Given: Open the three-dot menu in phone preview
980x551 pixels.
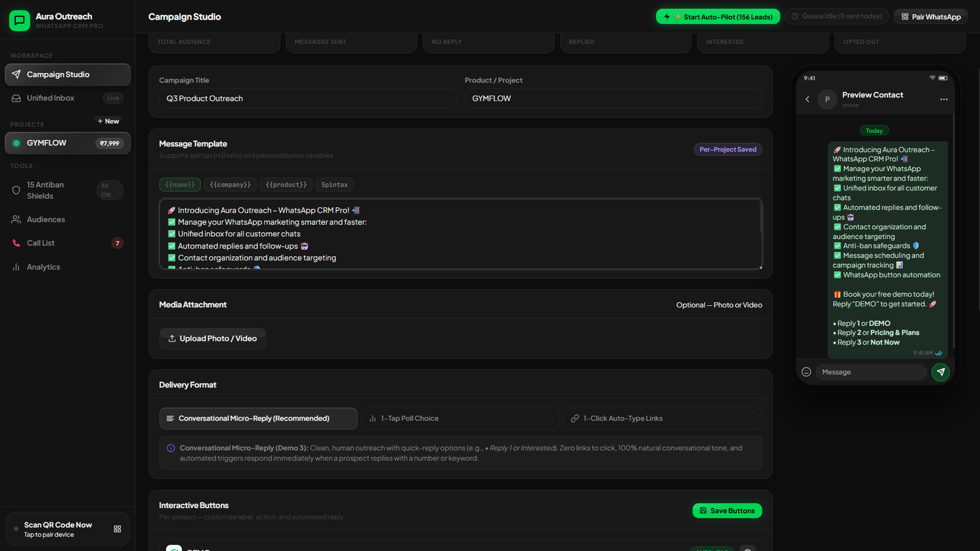Looking at the screenshot, I should point(944,99).
